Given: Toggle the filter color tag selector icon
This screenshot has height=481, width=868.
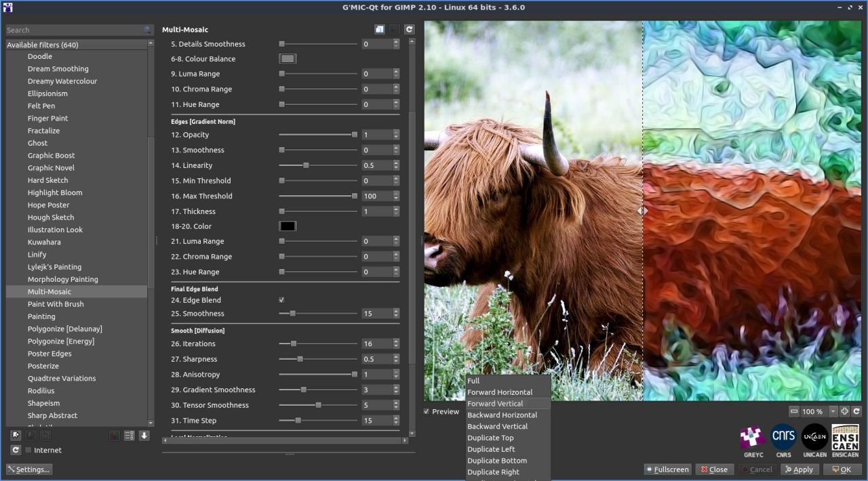Looking at the screenshot, I should (115, 436).
